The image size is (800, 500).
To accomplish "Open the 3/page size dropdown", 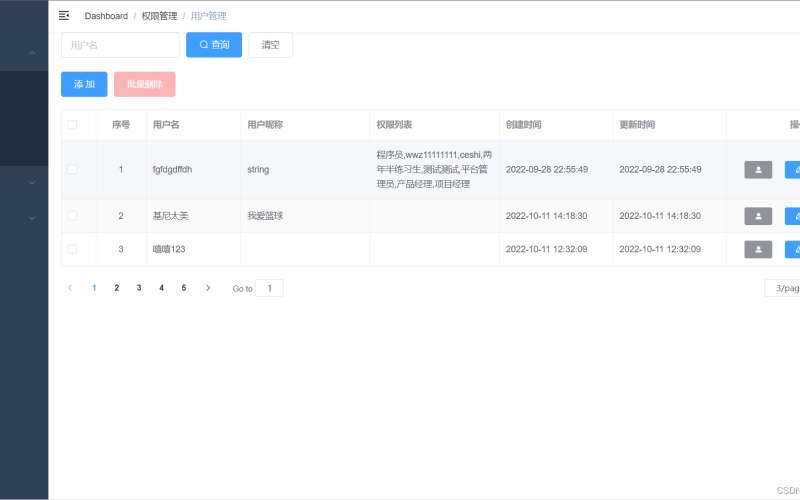I will click(x=782, y=288).
